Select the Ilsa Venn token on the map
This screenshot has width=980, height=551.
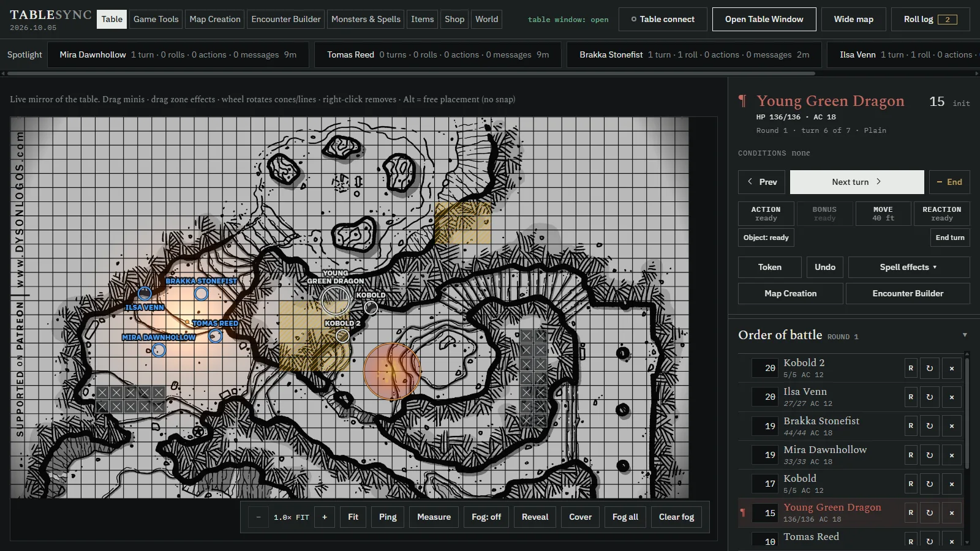(x=145, y=294)
